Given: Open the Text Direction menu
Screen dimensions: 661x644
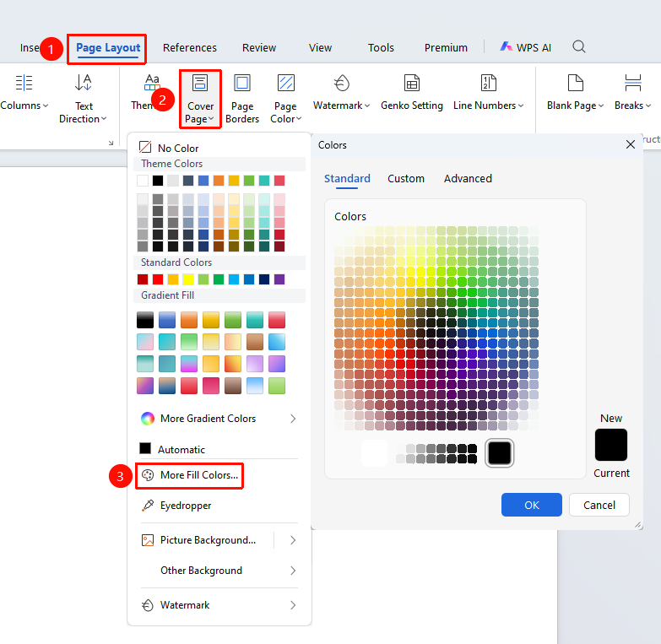Looking at the screenshot, I should pos(83,99).
